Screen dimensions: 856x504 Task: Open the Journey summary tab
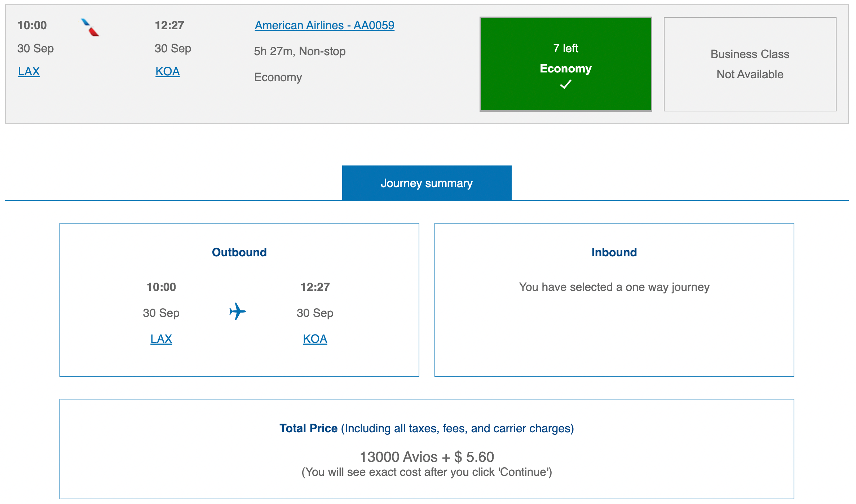click(x=427, y=183)
